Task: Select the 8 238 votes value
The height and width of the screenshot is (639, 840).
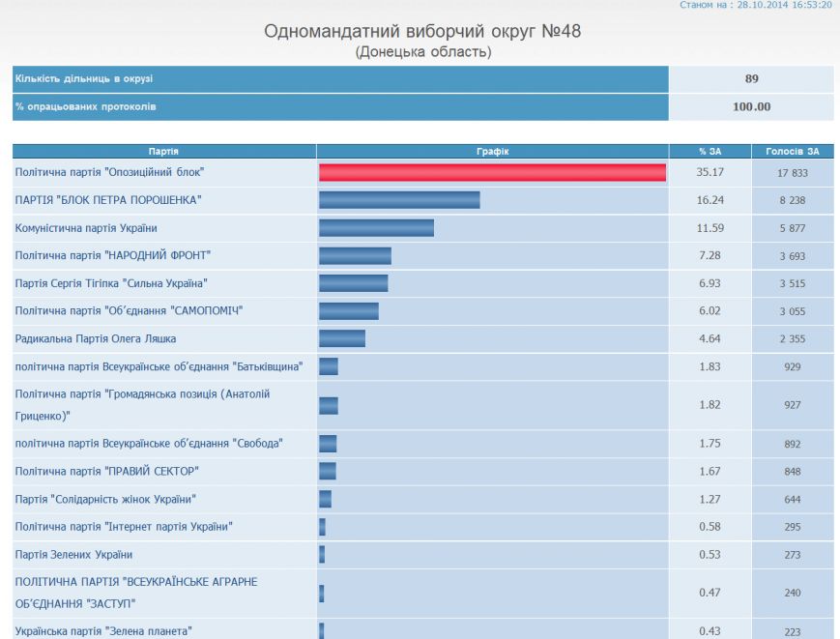Action: pyautogui.click(x=793, y=200)
